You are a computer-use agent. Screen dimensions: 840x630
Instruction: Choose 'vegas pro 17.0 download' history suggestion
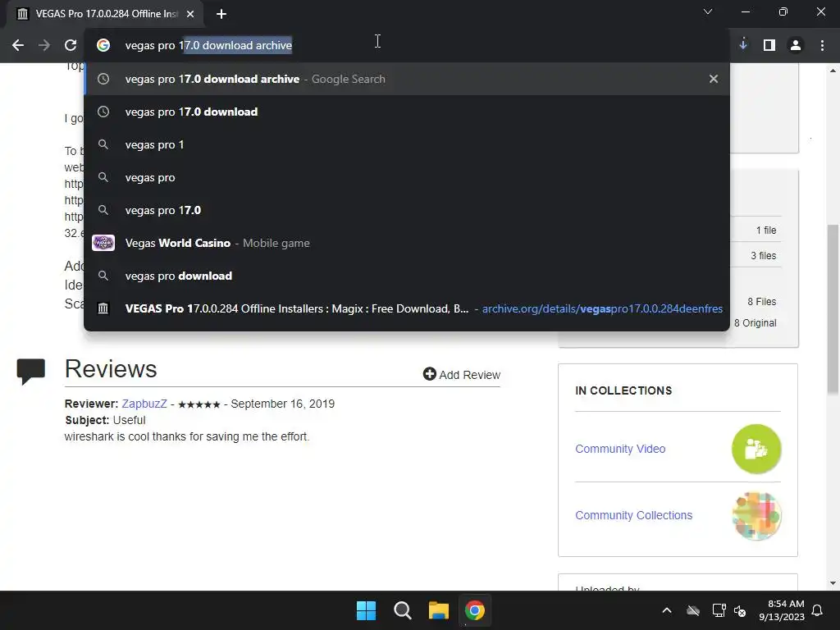[x=407, y=112]
